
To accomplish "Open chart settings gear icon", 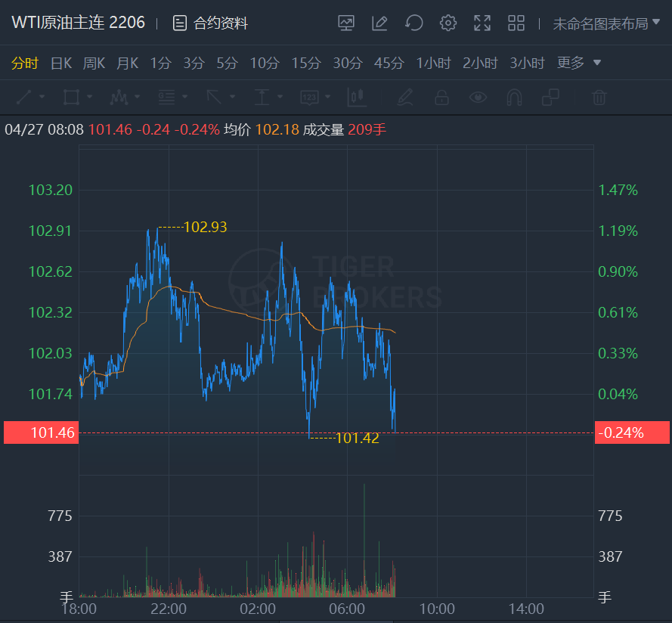I will click(447, 23).
